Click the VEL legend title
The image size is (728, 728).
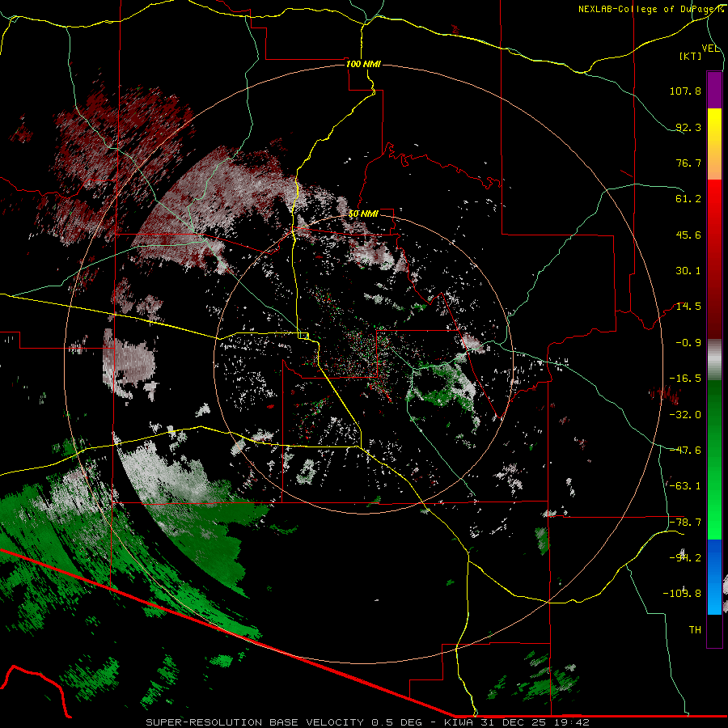pyautogui.click(x=710, y=49)
